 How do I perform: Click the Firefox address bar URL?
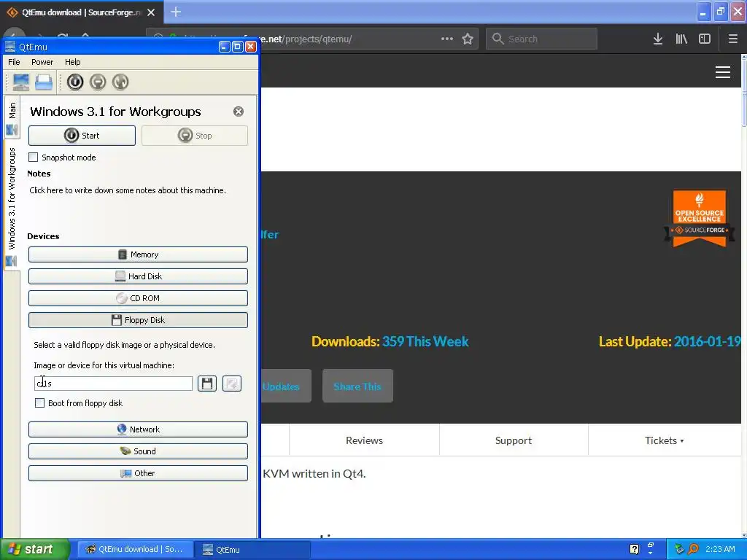tap(305, 39)
